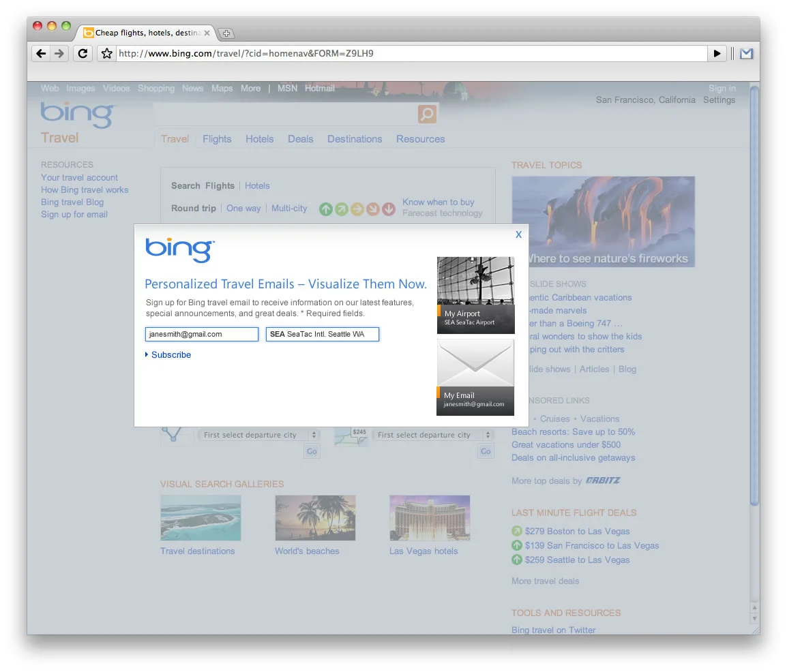787x672 pixels.
Task: Go back with the browser back arrow
Action: [41, 53]
